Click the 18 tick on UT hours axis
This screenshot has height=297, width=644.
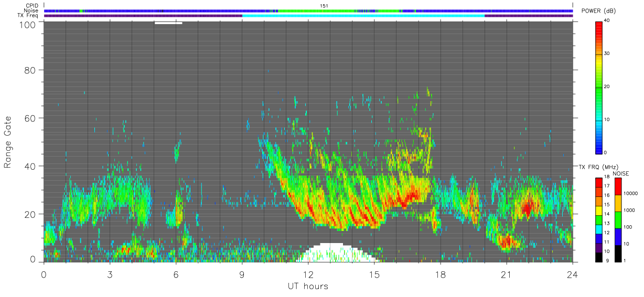tap(440, 275)
